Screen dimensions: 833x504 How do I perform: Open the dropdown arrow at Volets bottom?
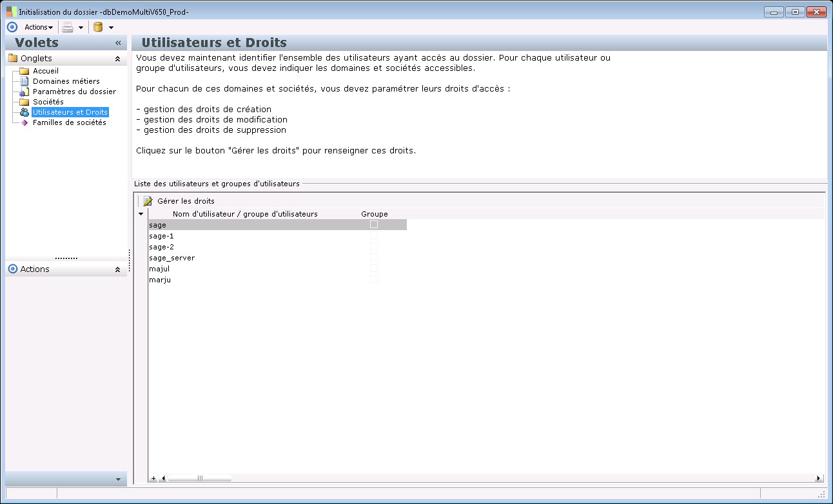pos(117,480)
